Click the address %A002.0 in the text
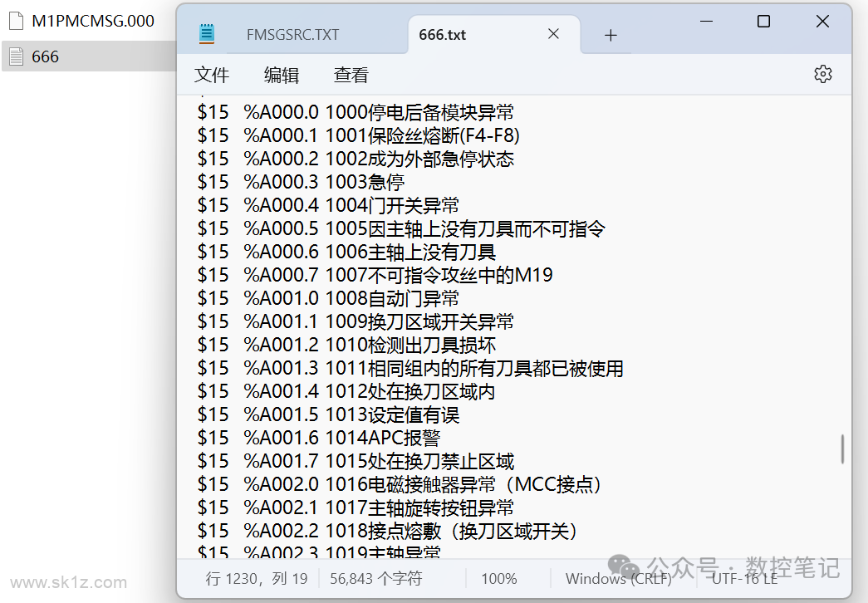Image resolution: width=868 pixels, height=603 pixels. [282, 484]
